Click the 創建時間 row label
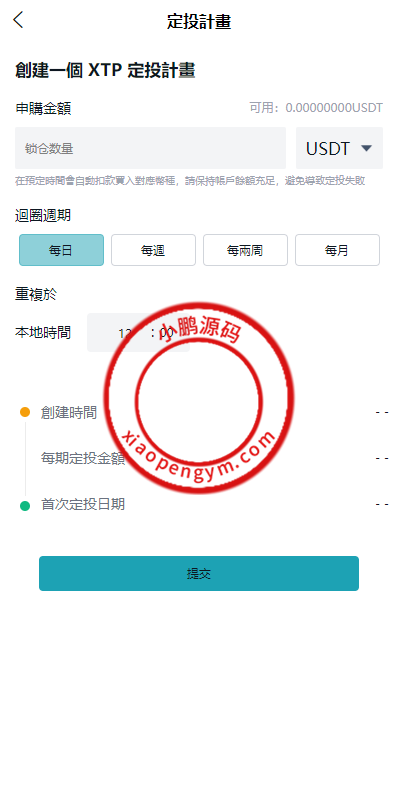Viewport: 395px width, 795px height. [x=68, y=412]
